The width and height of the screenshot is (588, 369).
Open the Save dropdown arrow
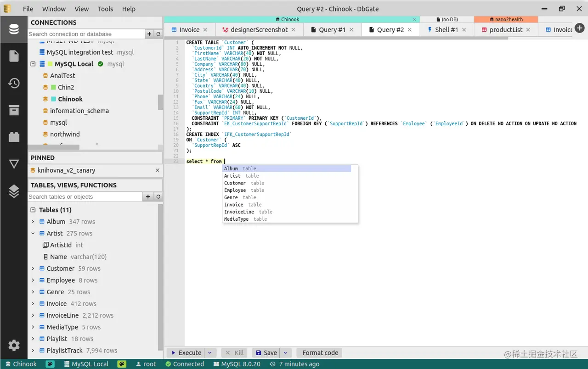click(285, 353)
